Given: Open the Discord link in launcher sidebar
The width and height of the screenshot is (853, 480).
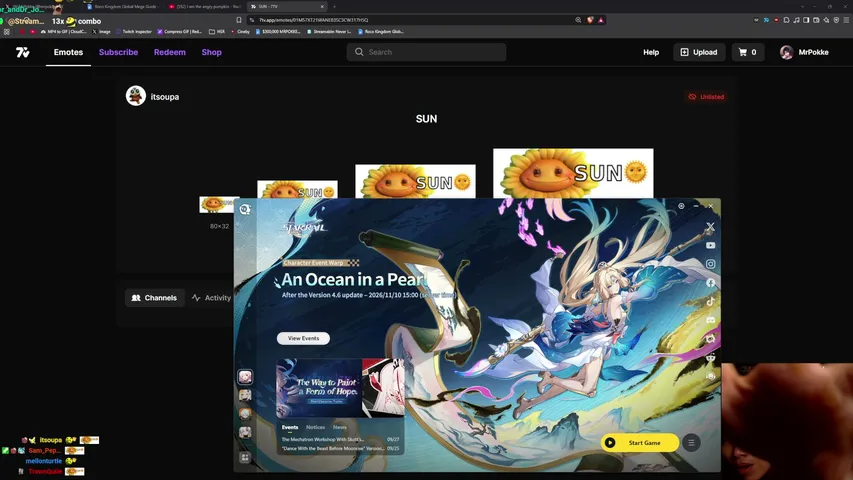Looking at the screenshot, I should click(x=710, y=320).
